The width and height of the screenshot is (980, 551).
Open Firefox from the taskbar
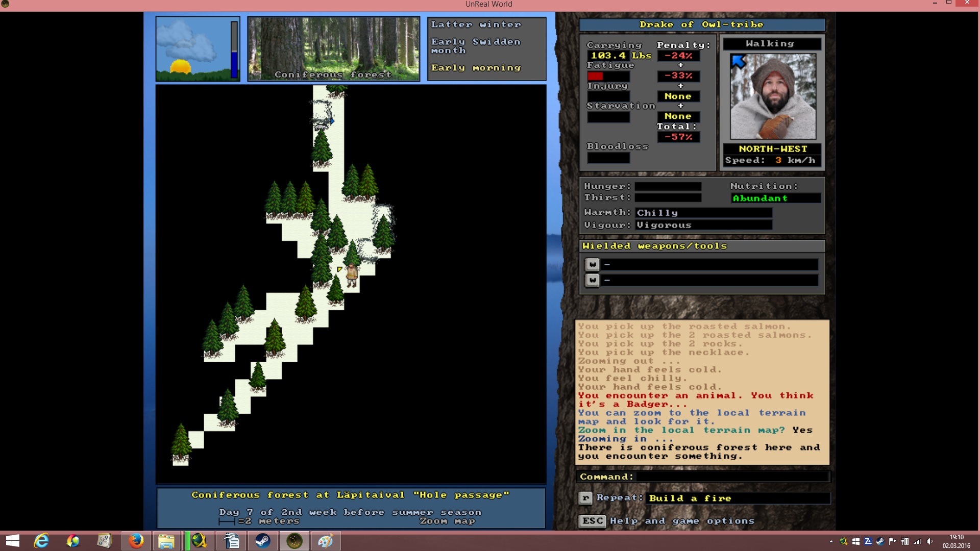click(x=136, y=541)
